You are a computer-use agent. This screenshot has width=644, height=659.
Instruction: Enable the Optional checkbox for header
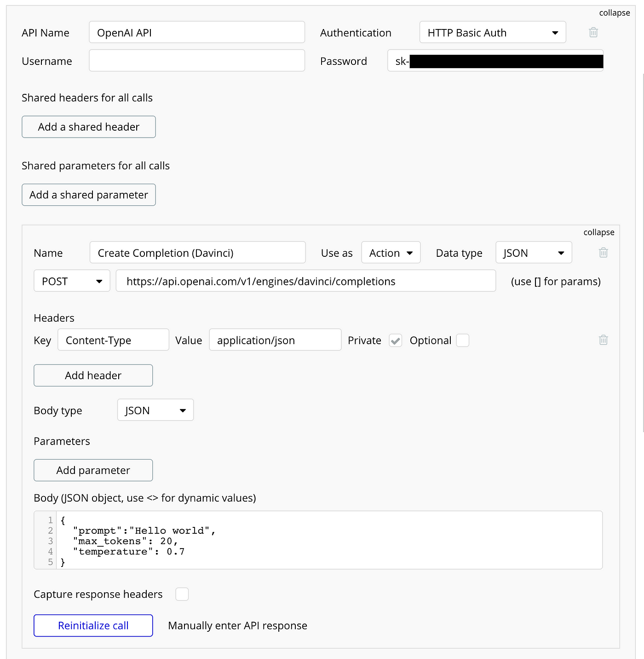click(463, 341)
